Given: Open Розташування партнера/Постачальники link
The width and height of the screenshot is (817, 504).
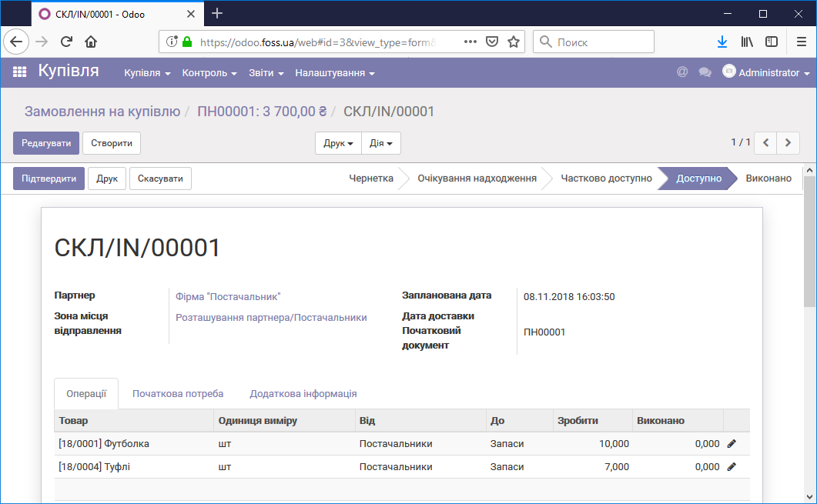Looking at the screenshot, I should 271,318.
